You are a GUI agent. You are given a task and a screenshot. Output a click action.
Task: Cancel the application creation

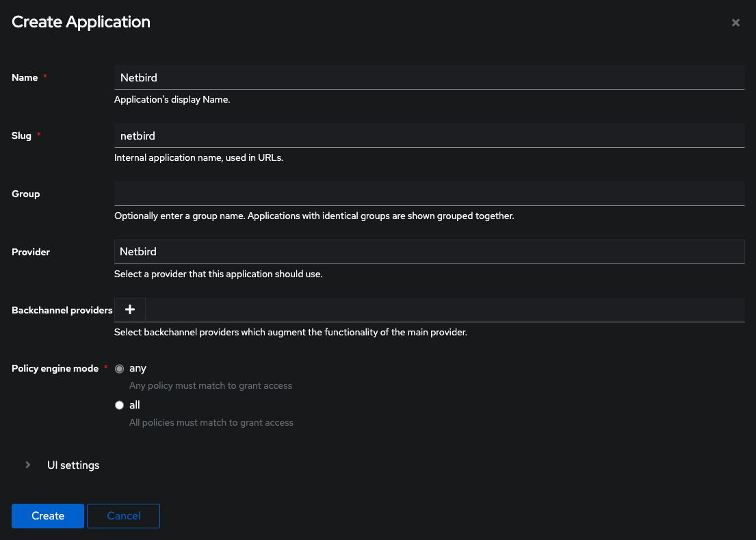tap(123, 515)
